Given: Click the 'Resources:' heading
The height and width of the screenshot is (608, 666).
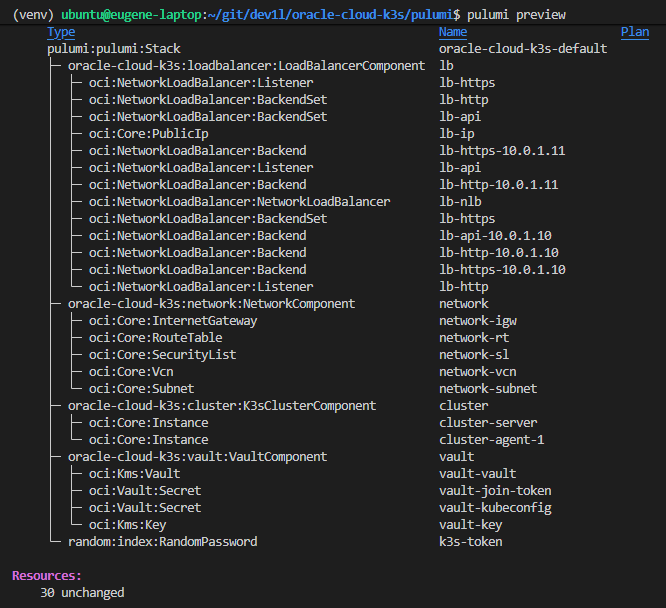Looking at the screenshot, I should coord(47,576).
